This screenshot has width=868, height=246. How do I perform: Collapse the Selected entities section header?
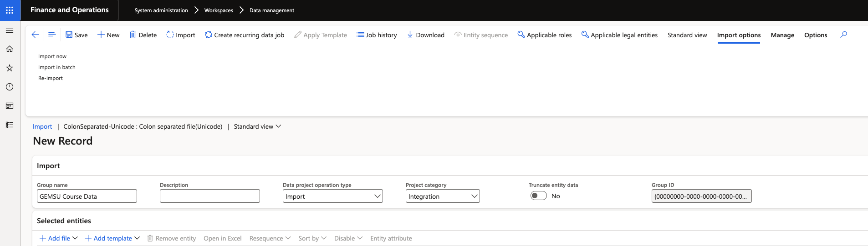64,221
